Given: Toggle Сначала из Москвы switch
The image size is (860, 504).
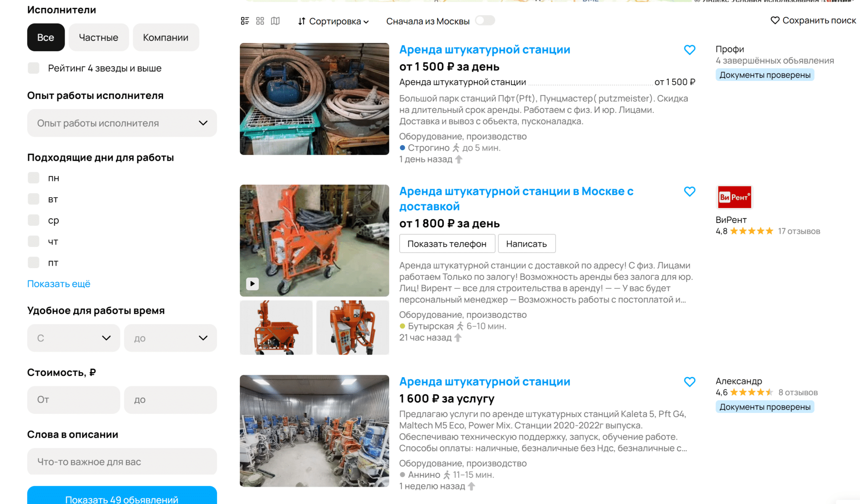Looking at the screenshot, I should [485, 21].
